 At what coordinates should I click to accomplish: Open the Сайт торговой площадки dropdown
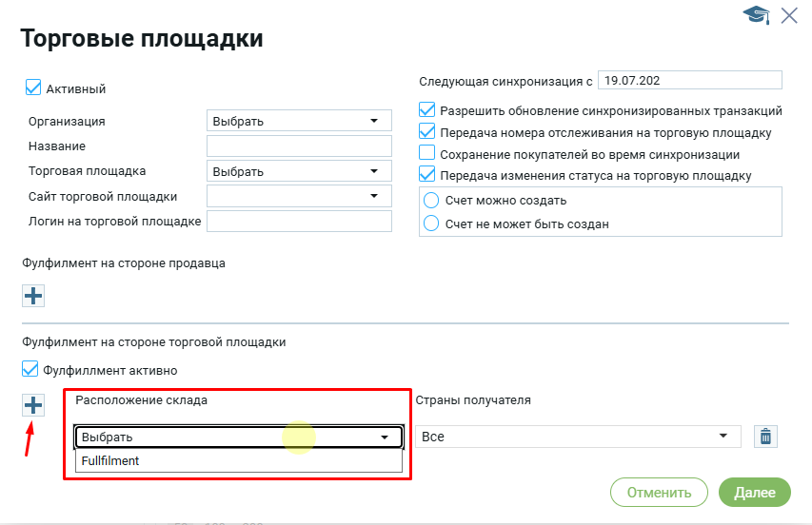pos(299,196)
